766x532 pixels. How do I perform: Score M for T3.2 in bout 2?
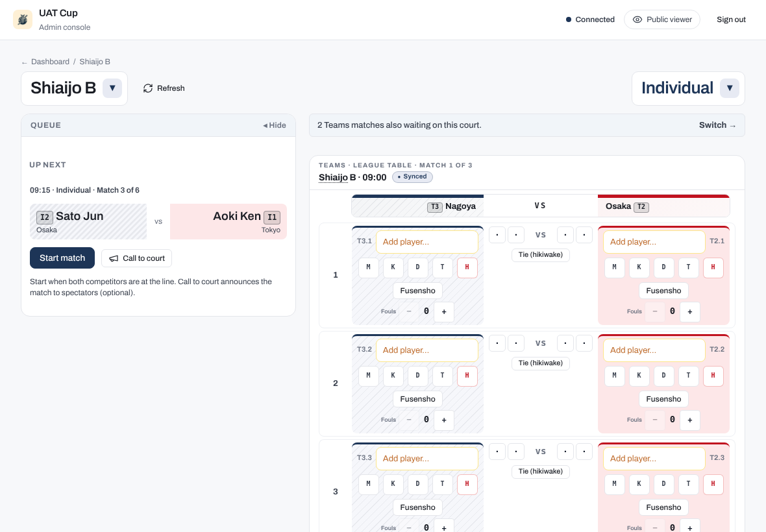368,376
